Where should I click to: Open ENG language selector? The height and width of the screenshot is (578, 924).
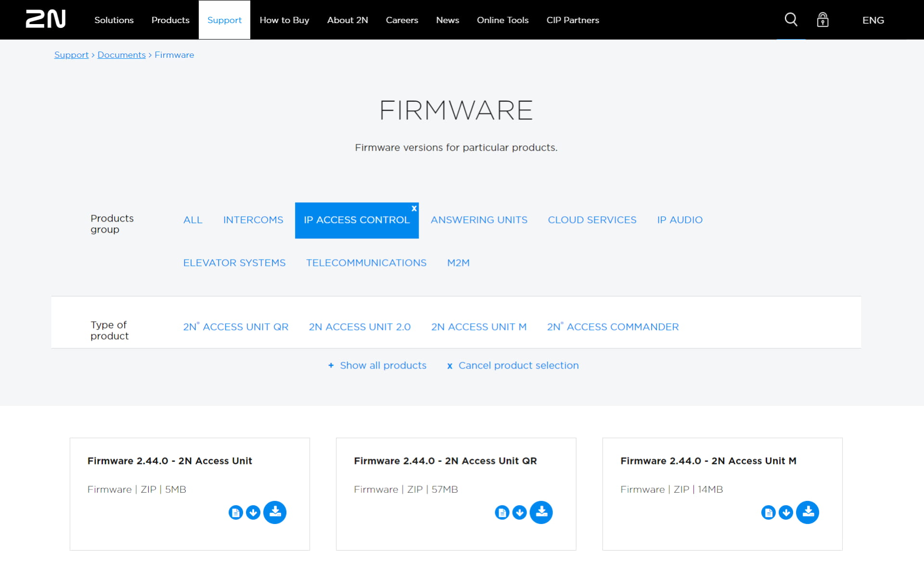[x=873, y=20]
